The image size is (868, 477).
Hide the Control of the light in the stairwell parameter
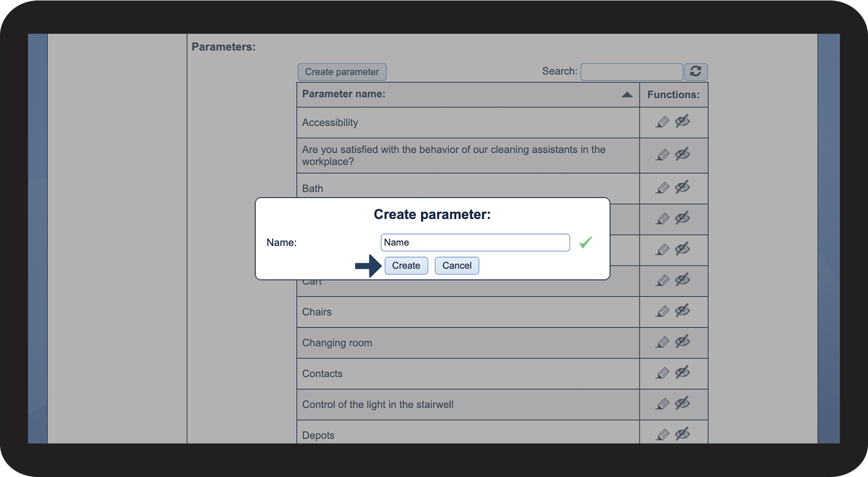pos(682,403)
